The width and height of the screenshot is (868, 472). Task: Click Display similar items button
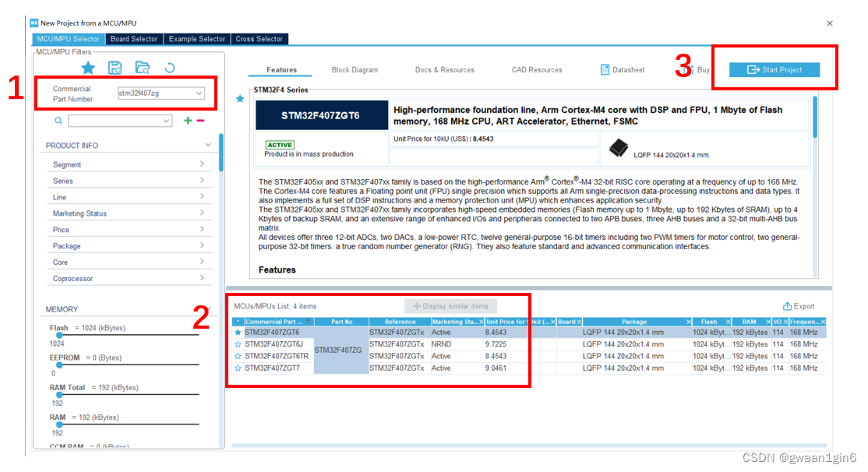[x=450, y=306]
